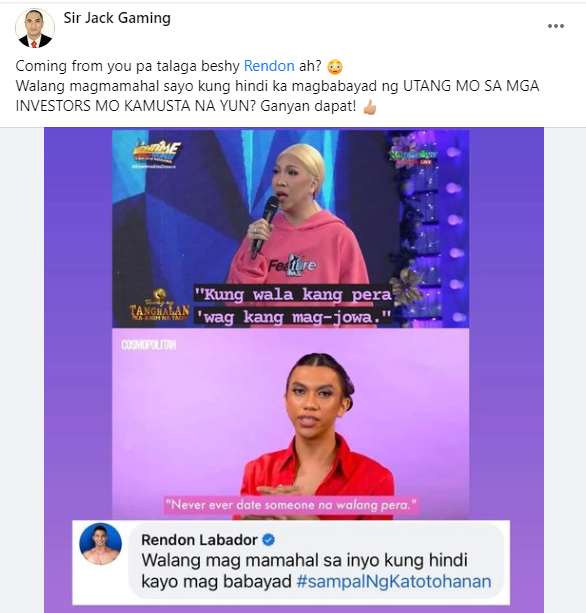Open the post options three-dot menu
This screenshot has width=586, height=613.
click(x=556, y=26)
